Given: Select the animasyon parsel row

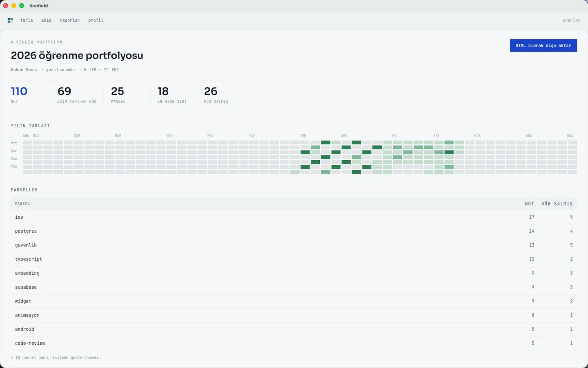Looking at the screenshot, I should [x=294, y=315].
